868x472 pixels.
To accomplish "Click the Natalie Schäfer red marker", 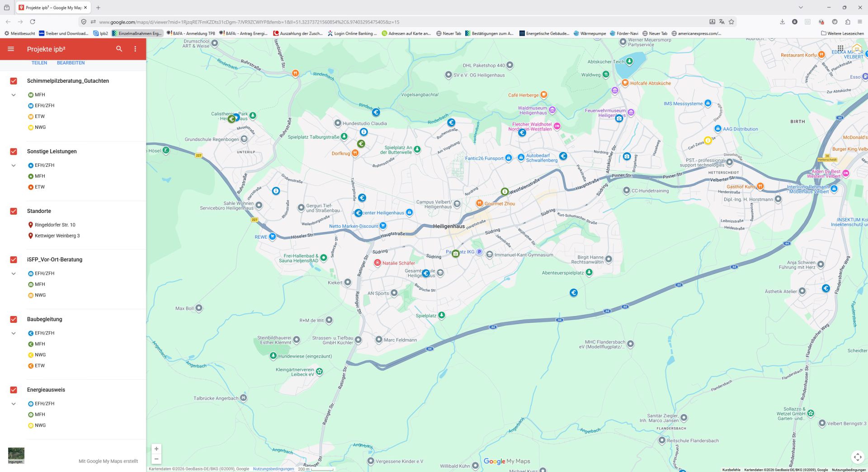I will click(377, 263).
